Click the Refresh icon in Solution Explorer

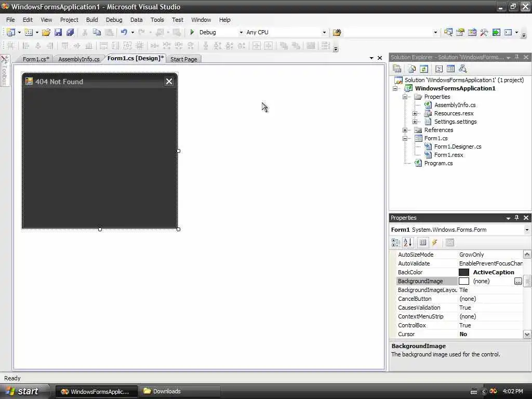point(424,69)
